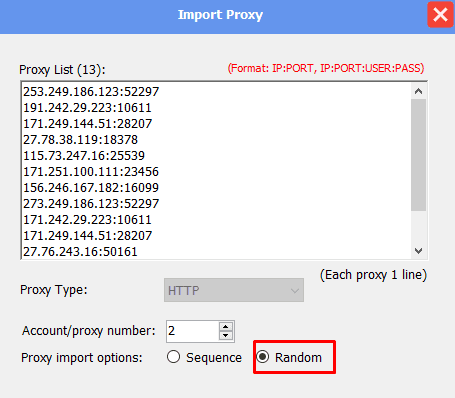Click proxy line 191.242.29.223:10611

point(87,108)
